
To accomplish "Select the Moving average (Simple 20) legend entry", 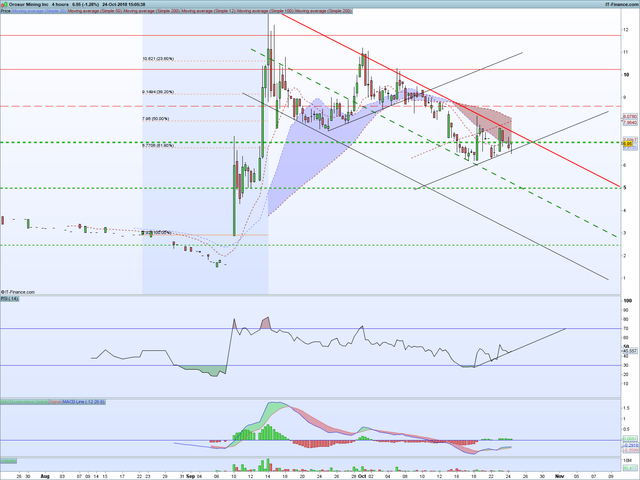I will (39, 11).
